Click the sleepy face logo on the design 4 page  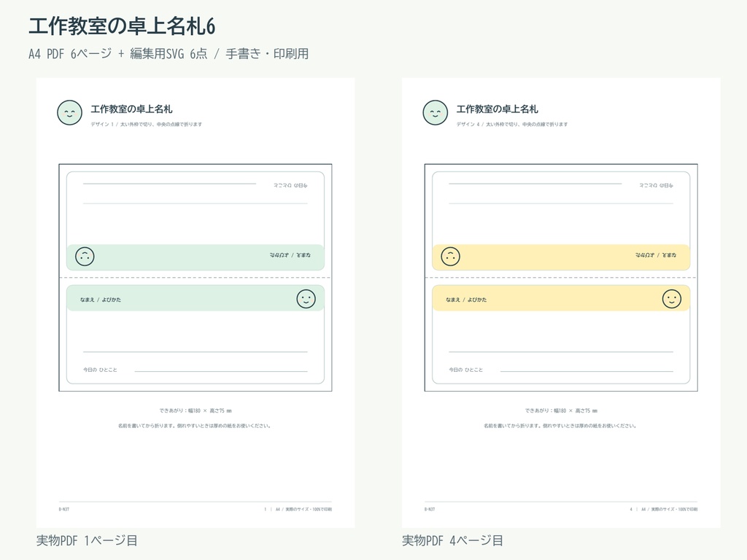click(436, 113)
